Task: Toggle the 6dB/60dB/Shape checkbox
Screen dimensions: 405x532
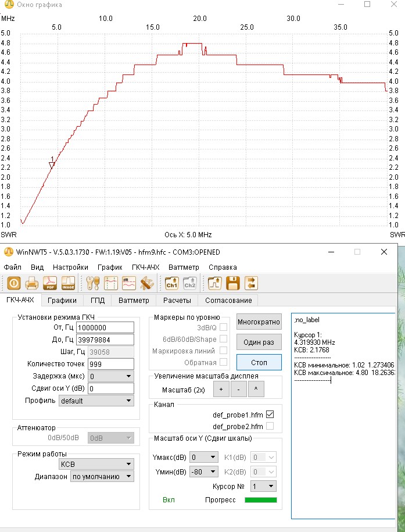Action: pyautogui.click(x=223, y=339)
